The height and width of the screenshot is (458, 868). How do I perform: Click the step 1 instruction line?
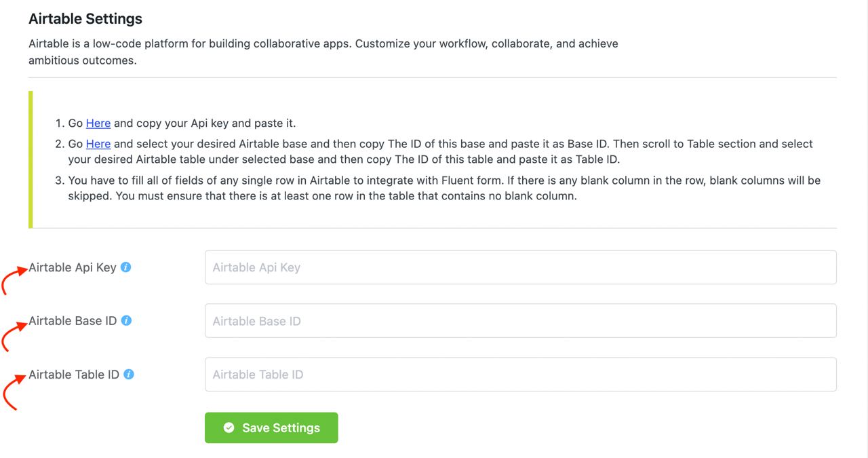click(203, 123)
